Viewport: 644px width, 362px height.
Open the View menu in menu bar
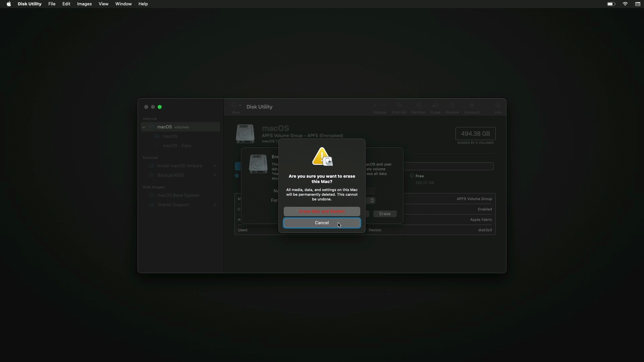[x=103, y=4]
